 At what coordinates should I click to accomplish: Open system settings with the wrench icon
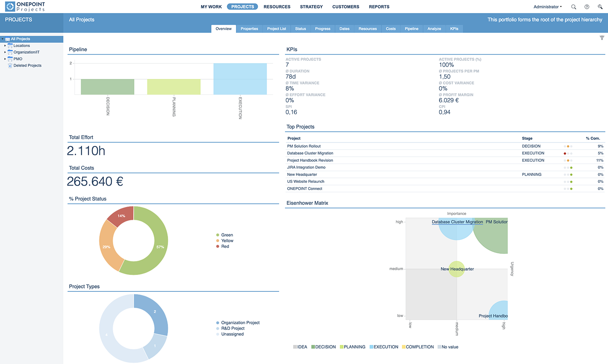(600, 7)
